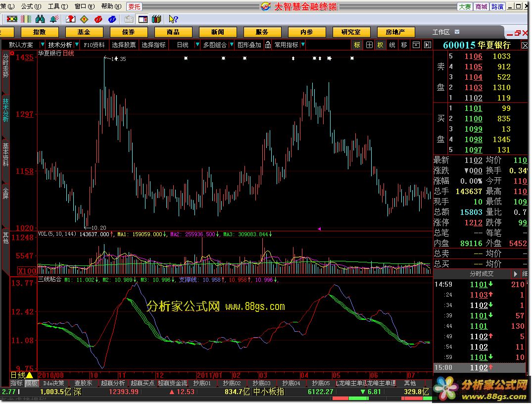Click 选择股票 toolbar item
Image resolution: width=532 pixels, height=404 pixels.
pos(124,45)
